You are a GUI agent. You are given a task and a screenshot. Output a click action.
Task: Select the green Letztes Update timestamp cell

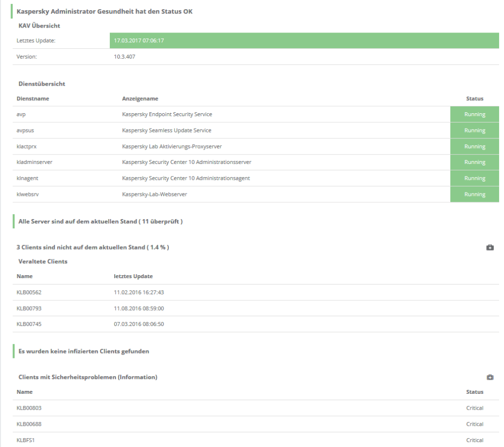pyautogui.click(x=304, y=40)
